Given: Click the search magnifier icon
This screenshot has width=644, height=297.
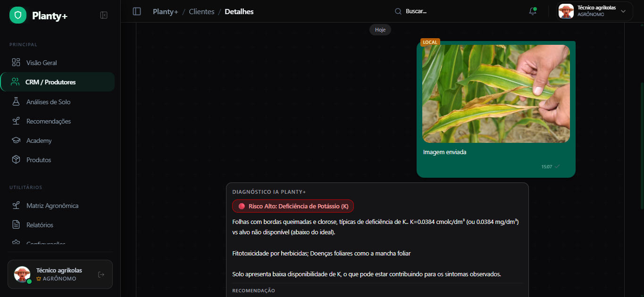Looking at the screenshot, I should tap(398, 11).
